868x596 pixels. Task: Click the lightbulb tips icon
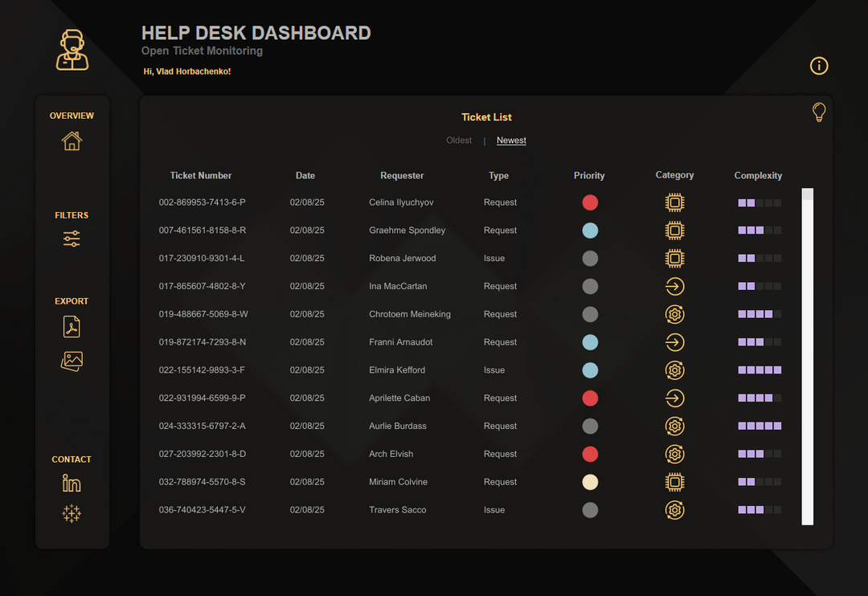pos(818,112)
